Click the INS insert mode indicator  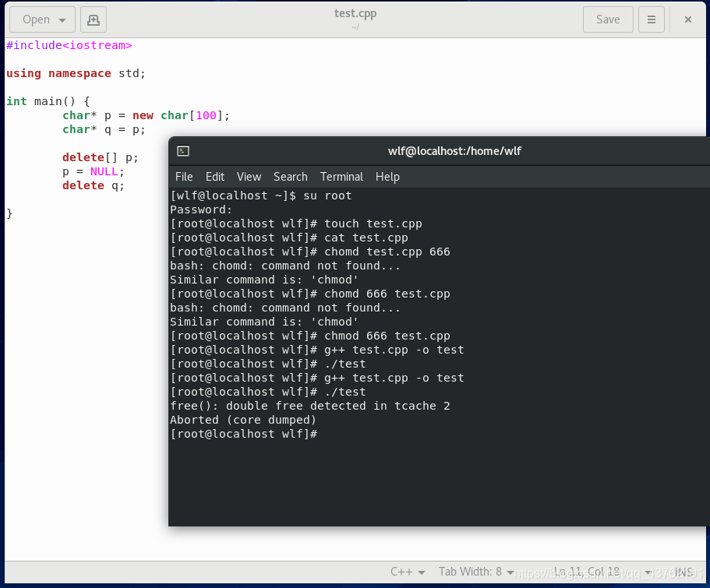tap(684, 572)
